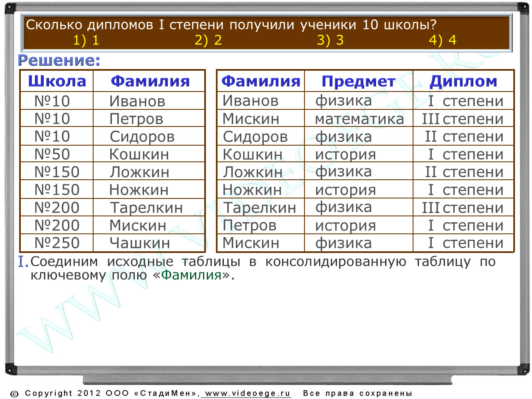532x399 pixels.
Task: Click "Сидоров" in the schools table
Action: 142,137
